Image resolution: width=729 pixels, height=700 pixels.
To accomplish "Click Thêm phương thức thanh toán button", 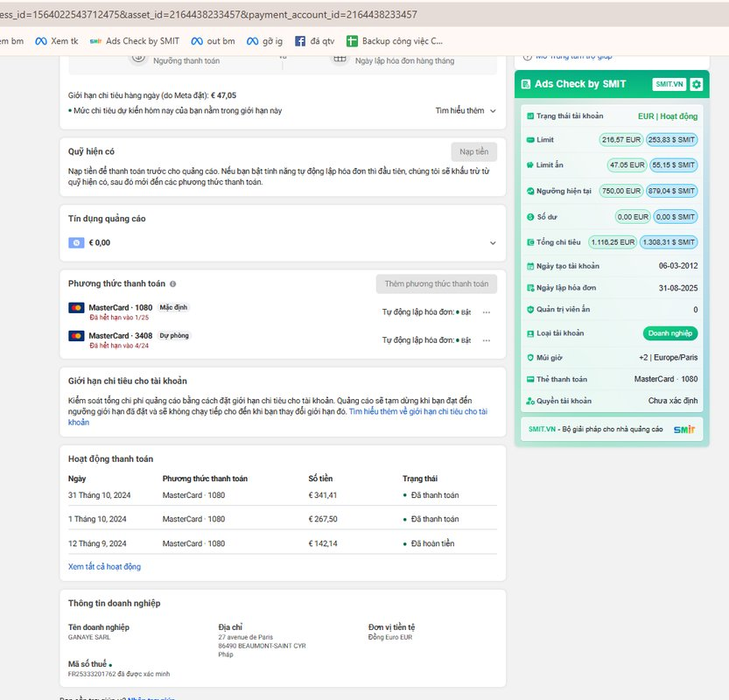I will coord(436,284).
